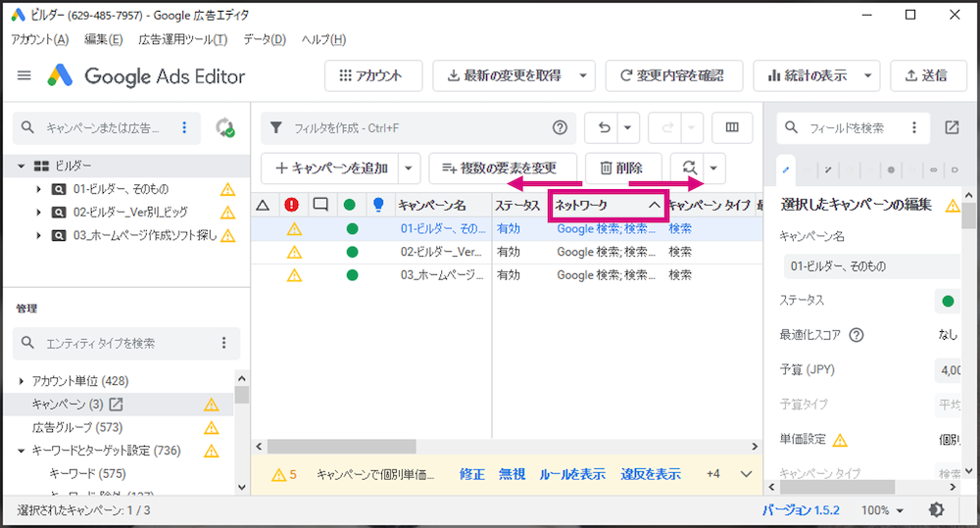Select the pencil edit tab in the right panel

pos(786,170)
